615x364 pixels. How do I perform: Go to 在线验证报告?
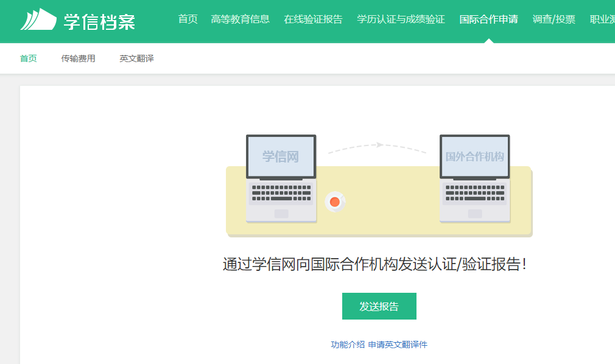(313, 19)
